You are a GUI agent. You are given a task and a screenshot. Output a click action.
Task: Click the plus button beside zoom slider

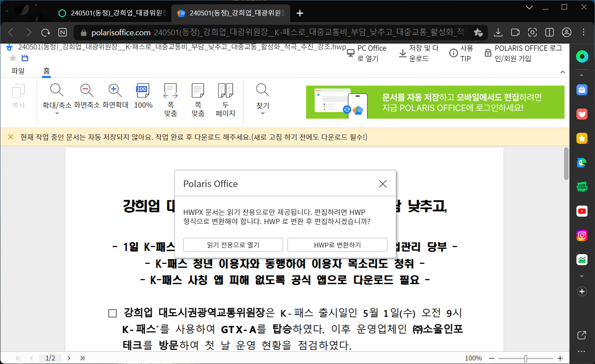[560, 358]
